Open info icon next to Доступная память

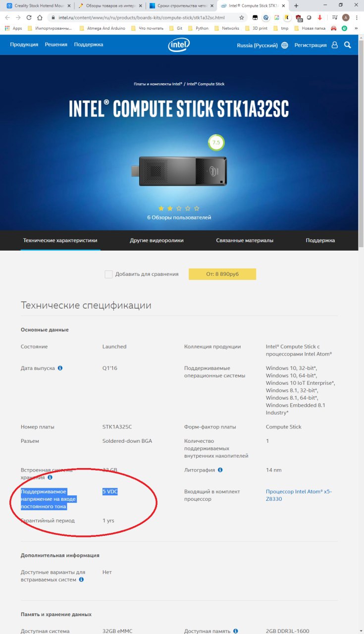(235, 631)
